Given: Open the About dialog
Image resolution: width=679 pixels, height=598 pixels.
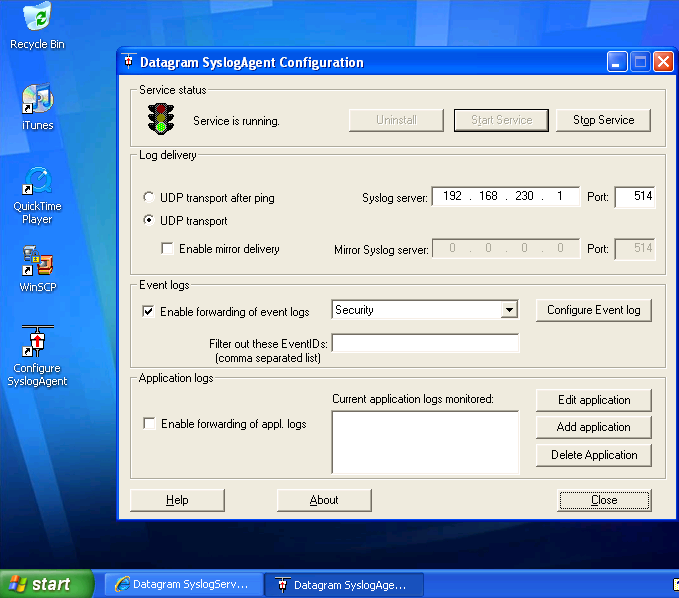Looking at the screenshot, I should tap(324, 500).
